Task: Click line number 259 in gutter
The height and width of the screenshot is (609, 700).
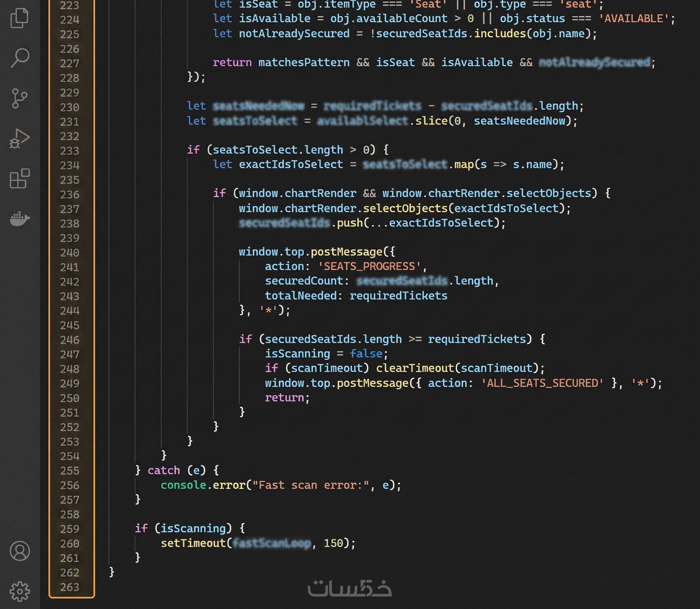Action: coord(70,529)
